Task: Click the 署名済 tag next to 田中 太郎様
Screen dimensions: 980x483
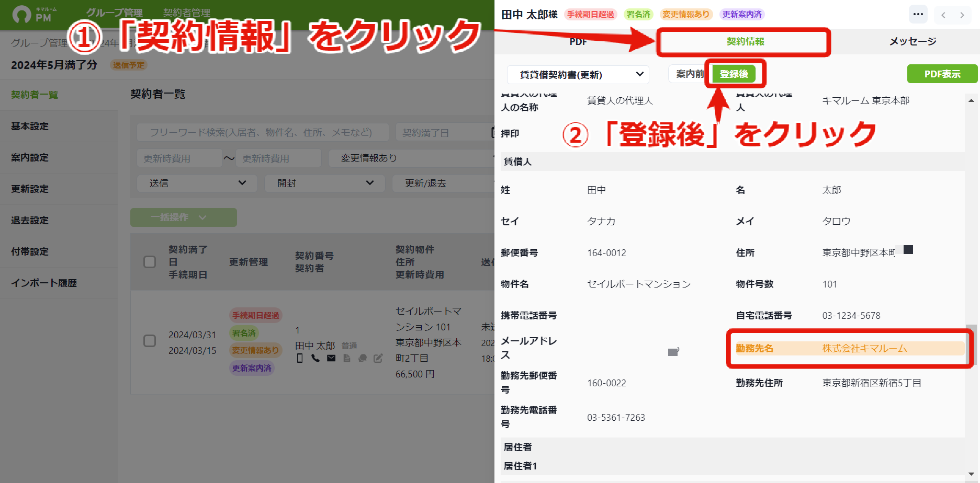Action: pos(638,14)
